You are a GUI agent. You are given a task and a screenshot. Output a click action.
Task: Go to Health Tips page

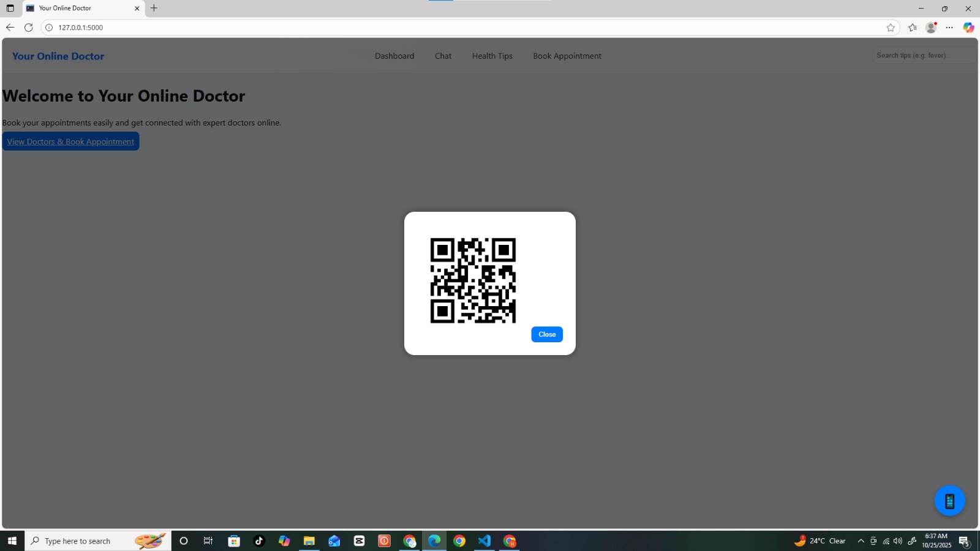(492, 56)
